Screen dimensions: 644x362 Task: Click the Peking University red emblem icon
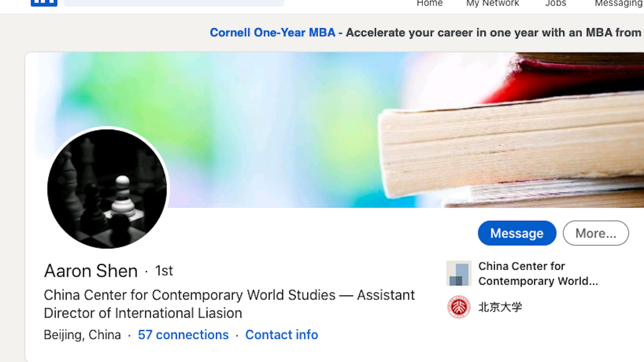pos(459,307)
